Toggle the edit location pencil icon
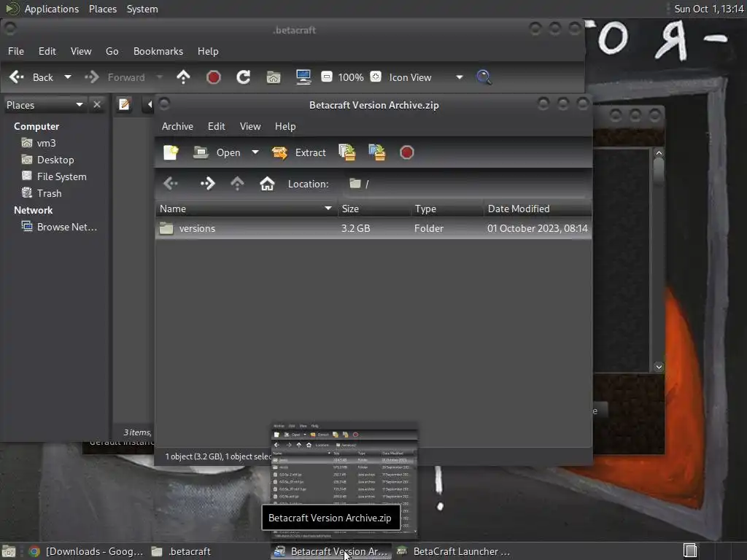747x560 pixels. pyautogui.click(x=124, y=104)
